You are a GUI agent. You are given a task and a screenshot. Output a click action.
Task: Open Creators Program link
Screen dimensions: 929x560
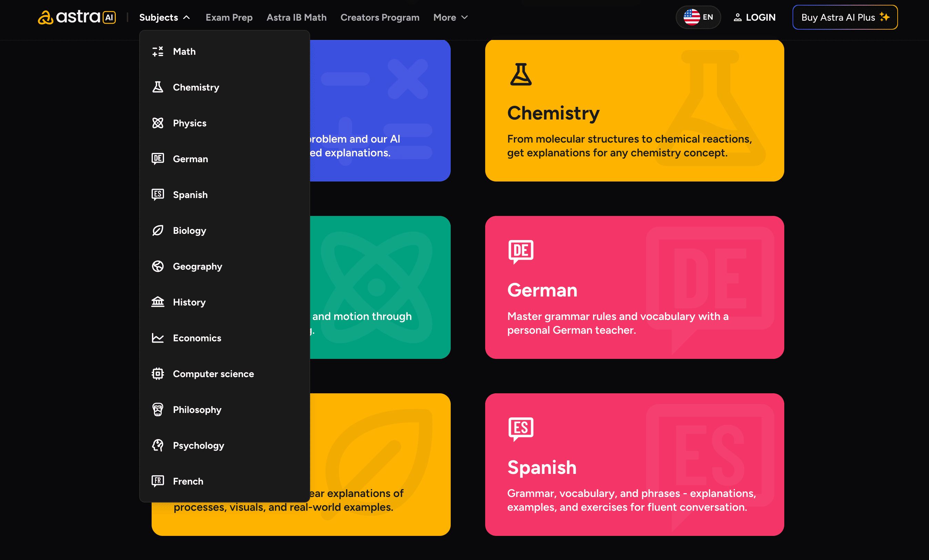[x=380, y=17]
